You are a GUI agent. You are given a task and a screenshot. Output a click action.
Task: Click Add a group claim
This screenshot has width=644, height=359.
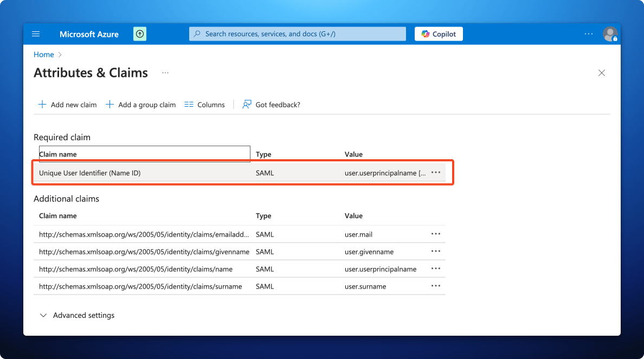[x=146, y=105]
